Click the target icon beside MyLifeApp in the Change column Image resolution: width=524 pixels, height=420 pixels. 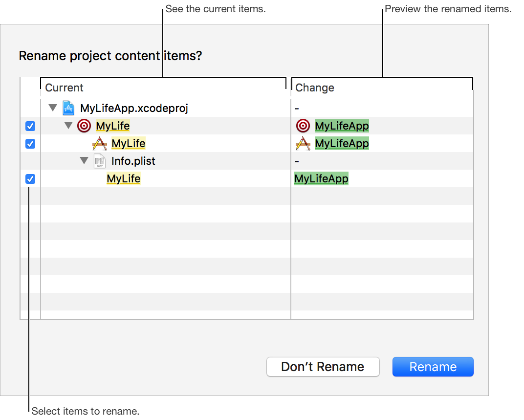[x=303, y=126]
